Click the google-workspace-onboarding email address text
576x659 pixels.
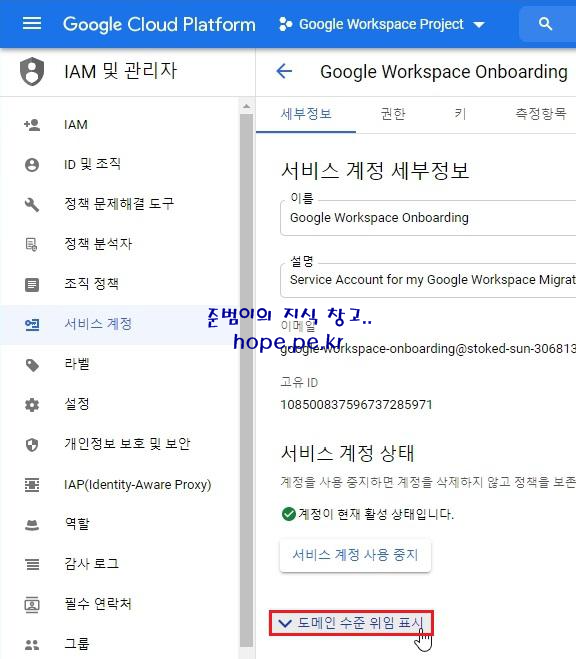[x=428, y=349]
